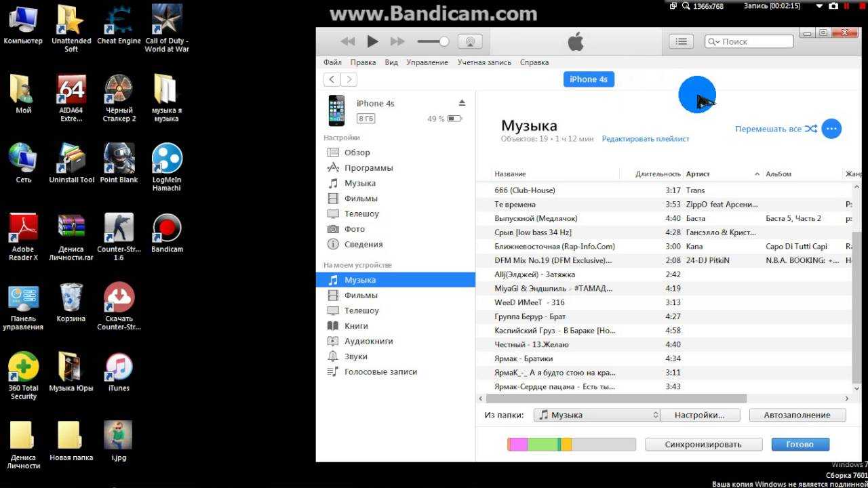The image size is (868, 488).
Task: Eject the iPhone 4s
Action: (462, 103)
